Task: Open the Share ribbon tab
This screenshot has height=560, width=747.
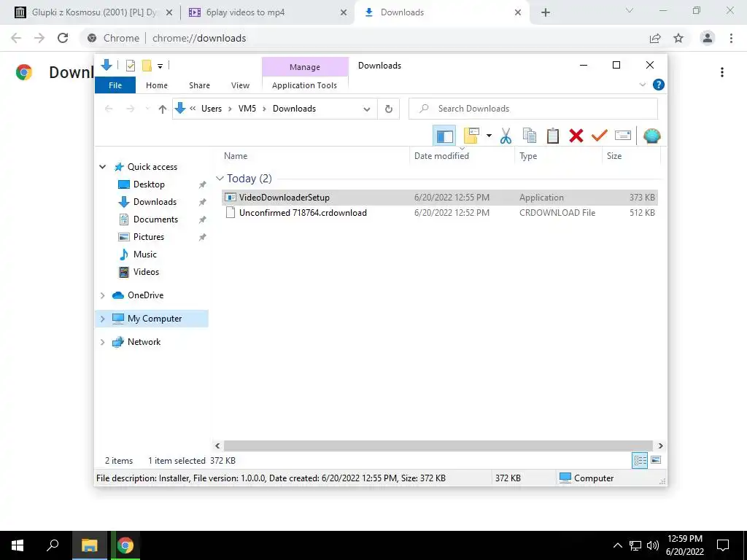Action: point(199,85)
